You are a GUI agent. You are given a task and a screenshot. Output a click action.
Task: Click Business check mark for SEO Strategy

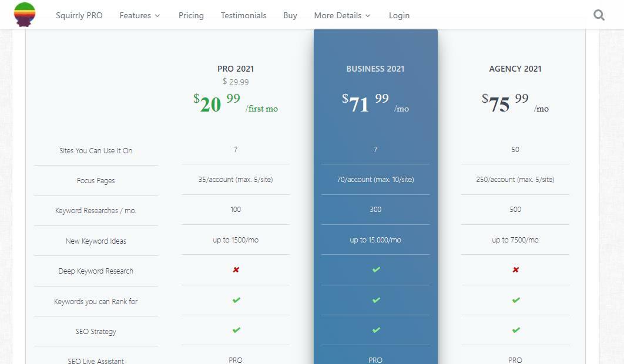(x=375, y=330)
